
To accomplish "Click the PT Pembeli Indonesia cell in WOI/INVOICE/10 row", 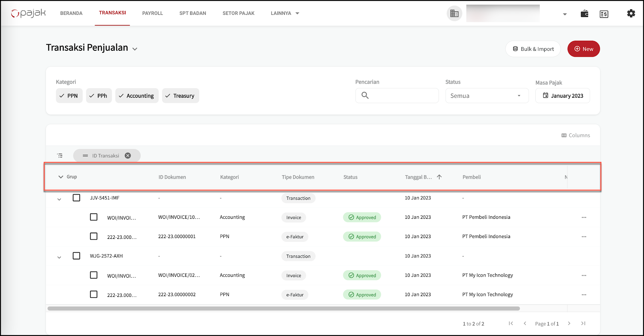I will pyautogui.click(x=486, y=217).
